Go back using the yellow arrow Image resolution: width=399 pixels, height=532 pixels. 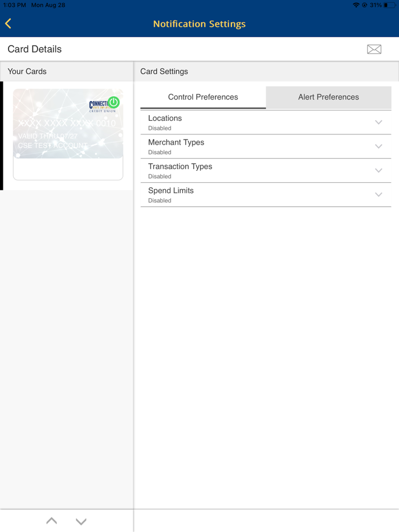(x=8, y=23)
